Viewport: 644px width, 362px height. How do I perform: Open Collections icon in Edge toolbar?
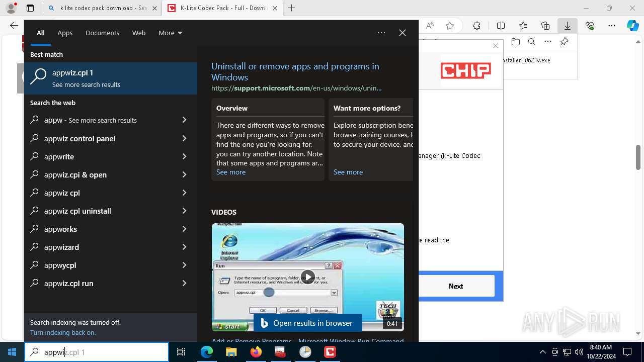(x=545, y=26)
